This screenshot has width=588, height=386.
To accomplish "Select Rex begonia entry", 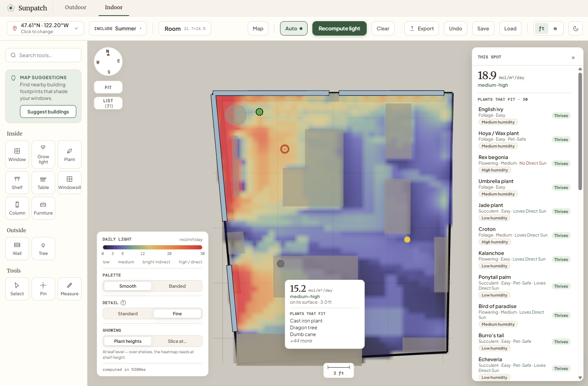I will click(524, 164).
